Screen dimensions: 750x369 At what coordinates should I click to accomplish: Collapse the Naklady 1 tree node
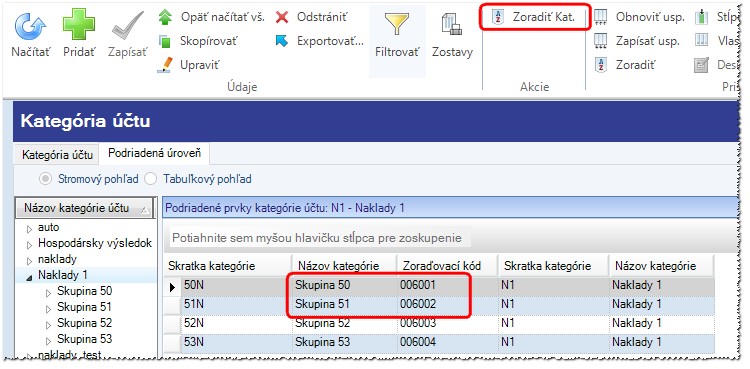pos(30,277)
